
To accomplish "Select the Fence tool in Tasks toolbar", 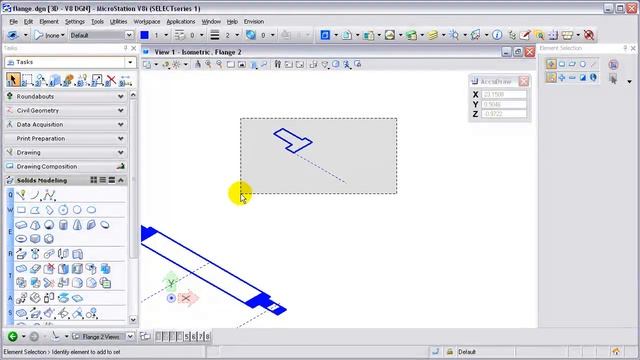I will pos(27,80).
